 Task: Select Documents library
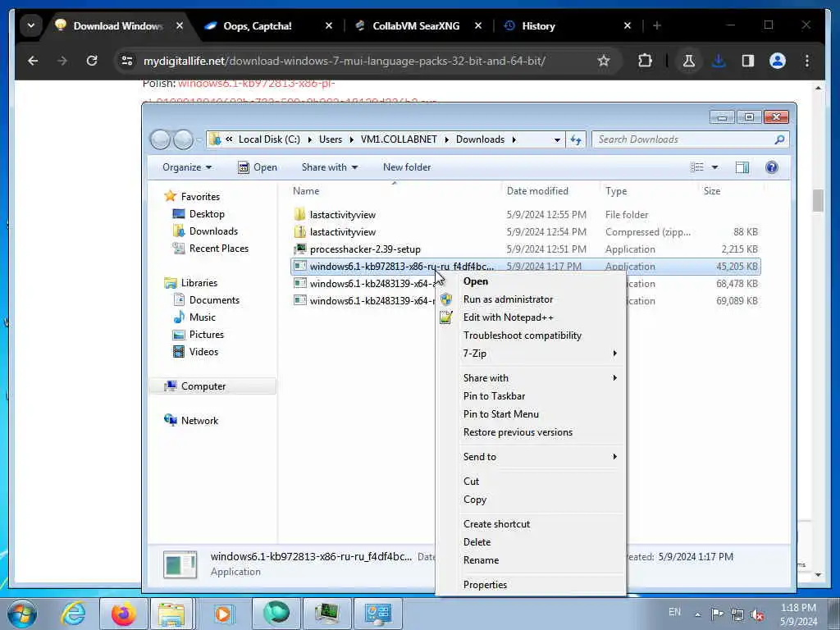pos(214,300)
